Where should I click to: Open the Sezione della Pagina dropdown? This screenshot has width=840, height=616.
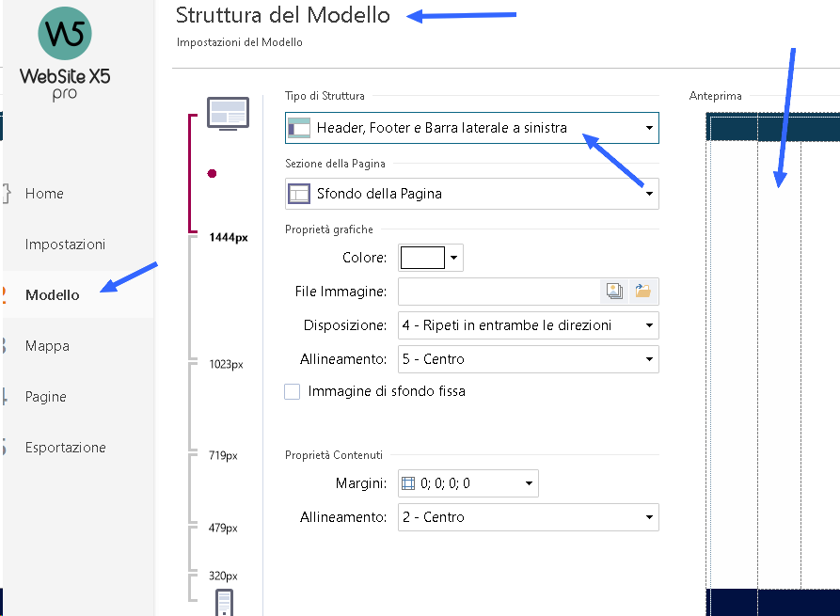[x=472, y=194]
